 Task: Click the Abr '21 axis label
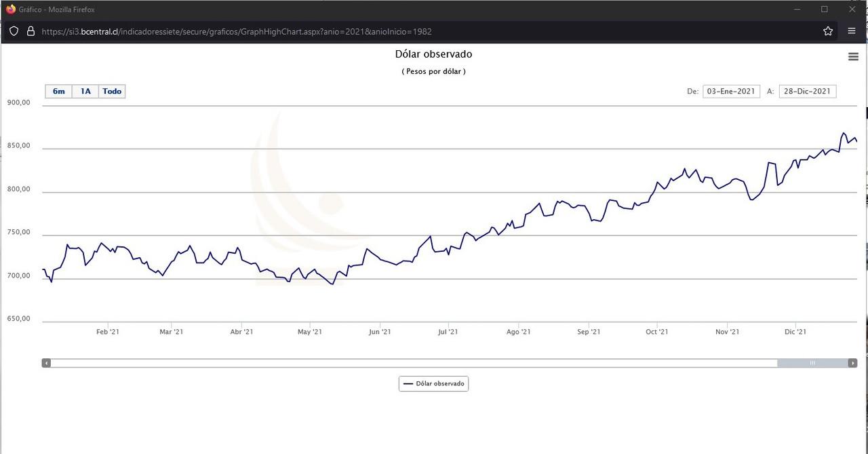pyautogui.click(x=241, y=332)
